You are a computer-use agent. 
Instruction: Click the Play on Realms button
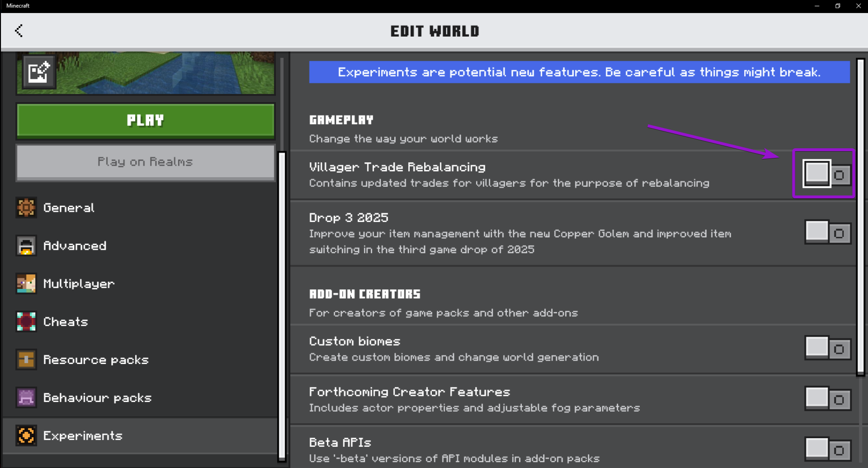145,162
